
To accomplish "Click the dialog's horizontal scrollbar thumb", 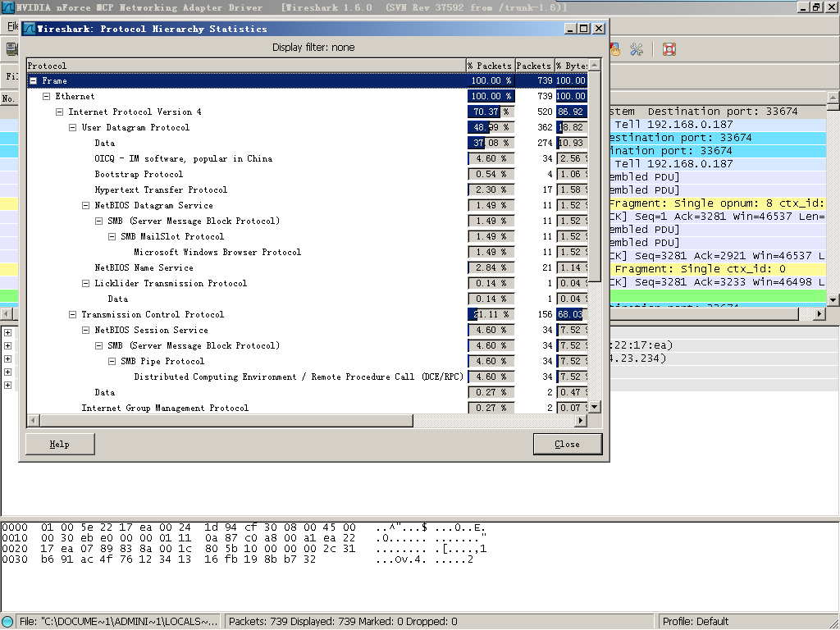I will point(226,421).
